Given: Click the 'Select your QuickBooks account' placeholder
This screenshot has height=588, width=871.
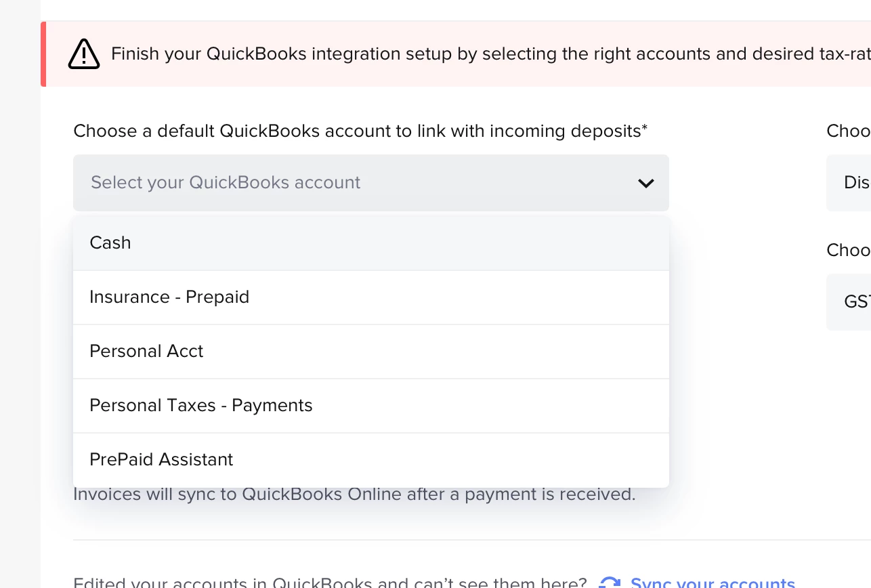Looking at the screenshot, I should pos(226,182).
